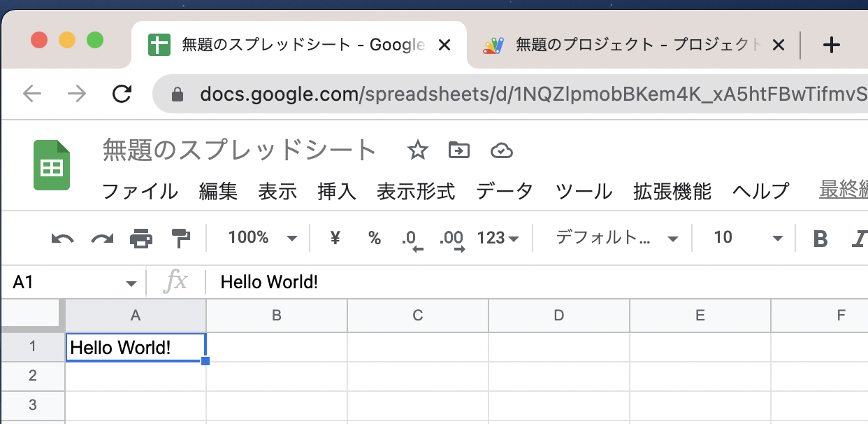Decrease decimal places icon
868x424 pixels.
coord(412,239)
